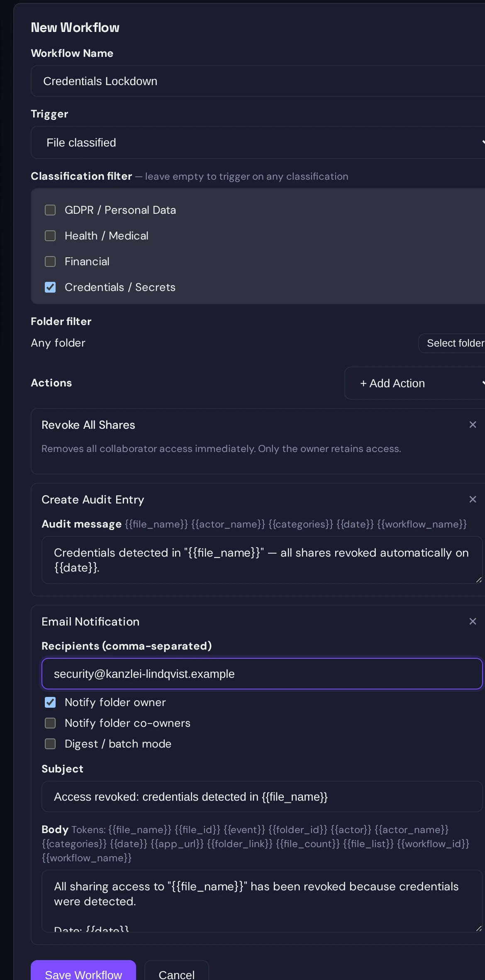Click the 'Any folder' text
The height and width of the screenshot is (980, 485).
[58, 343]
